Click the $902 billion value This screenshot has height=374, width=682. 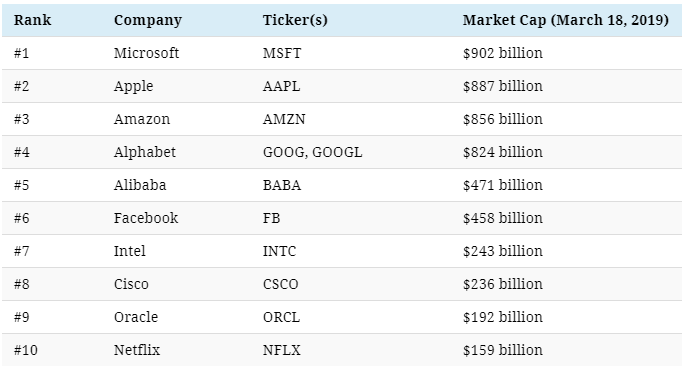coord(502,53)
